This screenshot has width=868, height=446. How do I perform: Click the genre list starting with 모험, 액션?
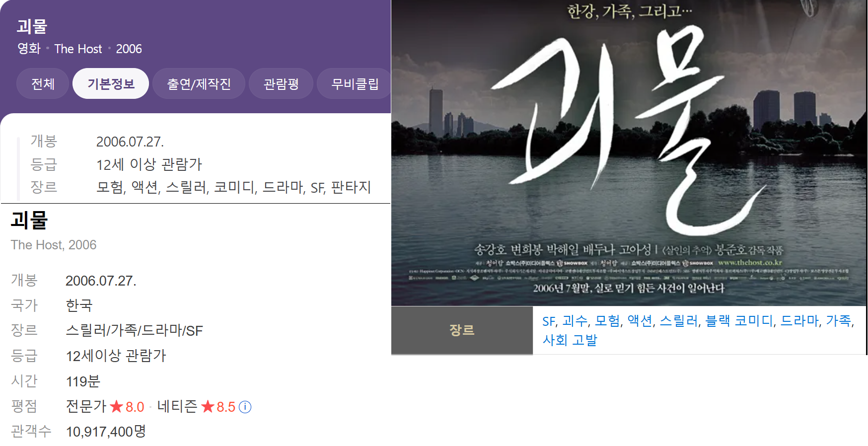point(233,187)
